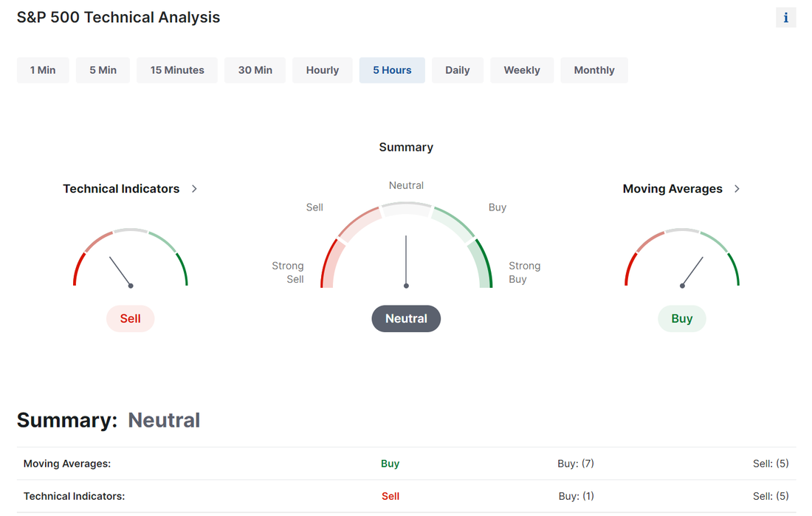Open the Monthly timeframe tab
The width and height of the screenshot is (812, 516).
(x=594, y=70)
